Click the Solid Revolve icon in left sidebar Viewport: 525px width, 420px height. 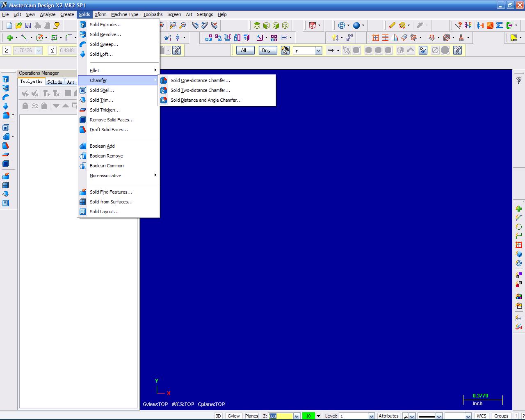click(6, 88)
